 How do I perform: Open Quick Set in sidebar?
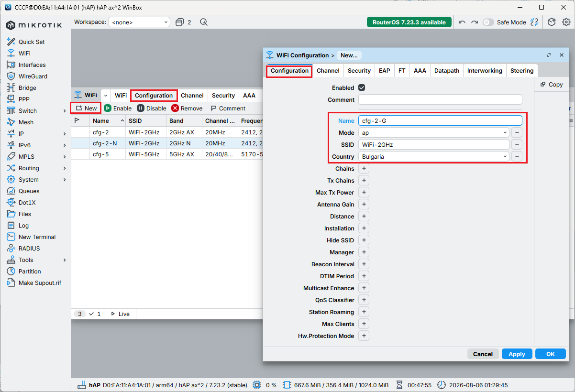click(x=32, y=42)
